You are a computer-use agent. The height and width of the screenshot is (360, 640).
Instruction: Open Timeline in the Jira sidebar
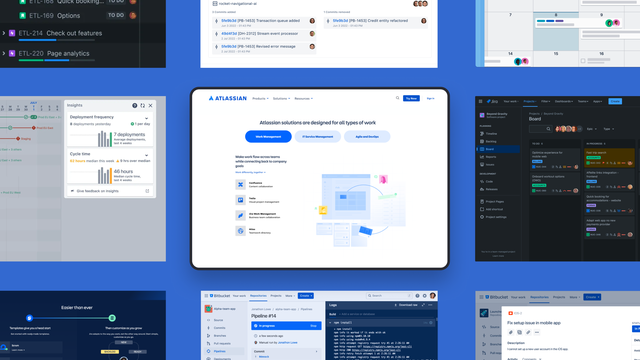(489, 134)
